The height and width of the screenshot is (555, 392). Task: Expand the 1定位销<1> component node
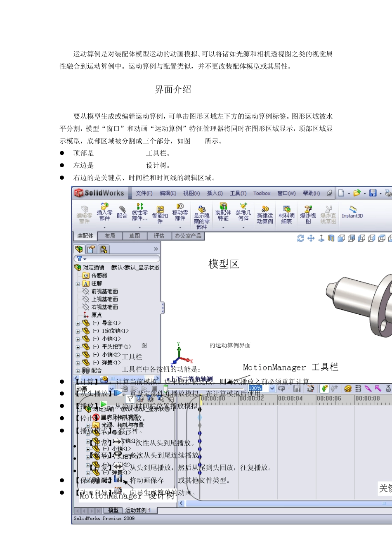(78, 331)
